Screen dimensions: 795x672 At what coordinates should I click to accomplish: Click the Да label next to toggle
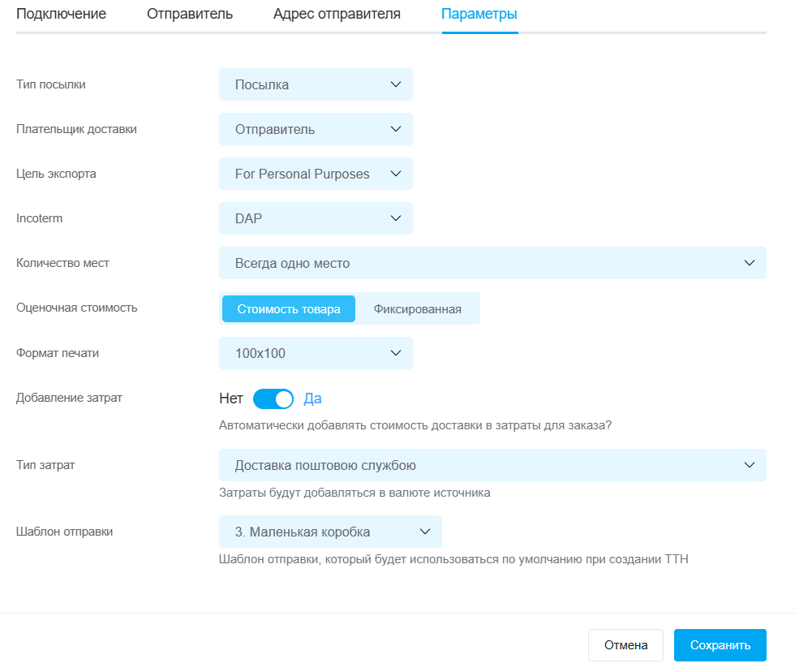[312, 398]
